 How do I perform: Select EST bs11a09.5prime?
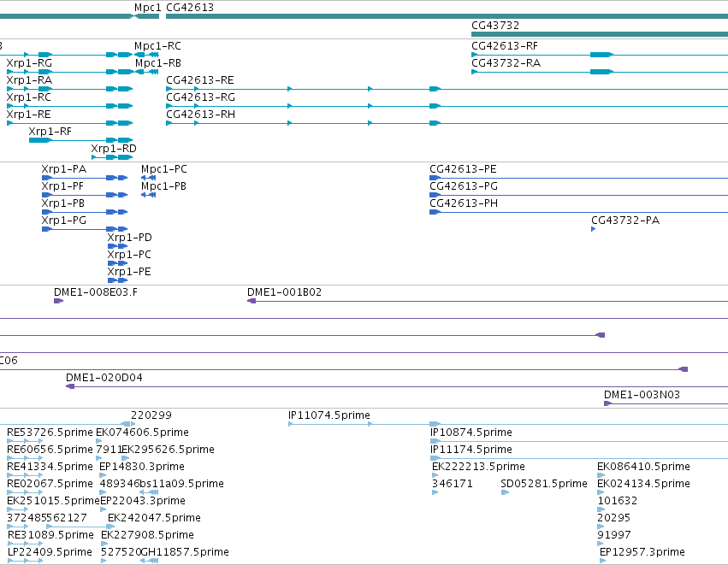[182, 485]
